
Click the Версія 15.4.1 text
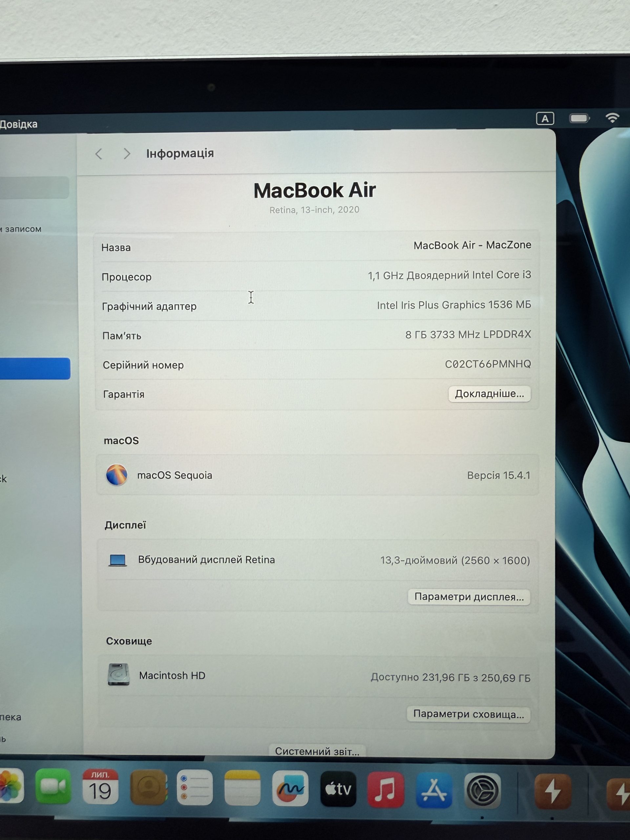(499, 475)
